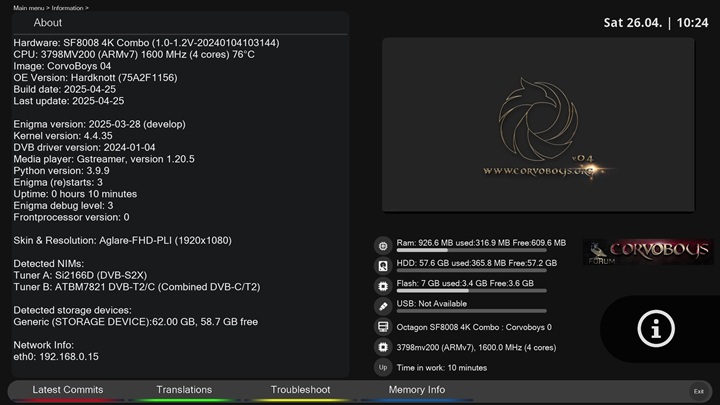Screen dimensions: 720x405
Task: Click the Enigma debug level: 3 line
Action: (x=63, y=206)
